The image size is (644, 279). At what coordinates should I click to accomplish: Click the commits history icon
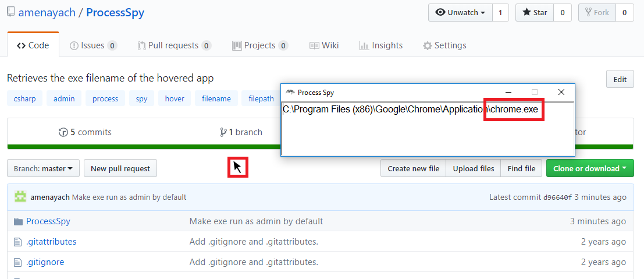coord(63,132)
